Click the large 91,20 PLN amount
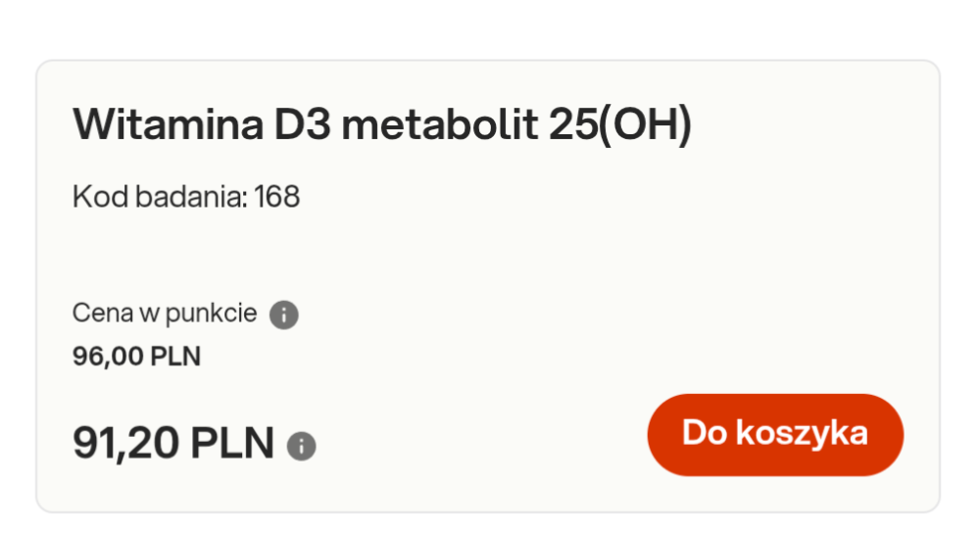The height and width of the screenshot is (534, 980). coord(173,444)
